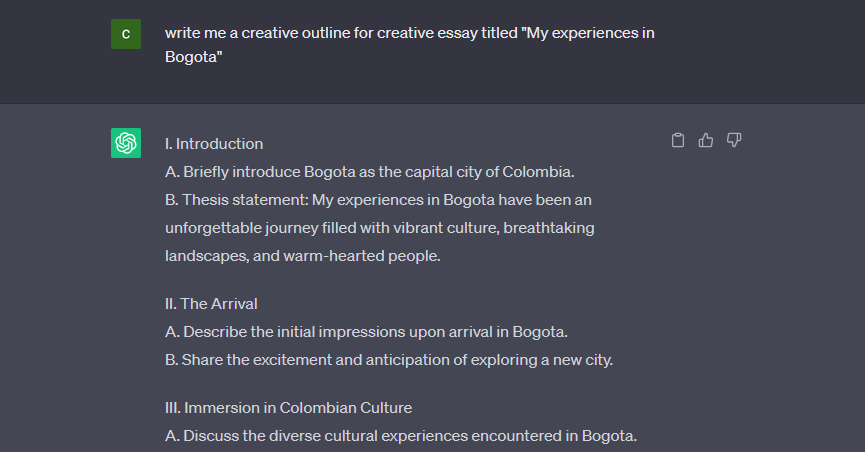
Task: Click the "B. Thesis statement" line
Action: pyautogui.click(x=379, y=200)
